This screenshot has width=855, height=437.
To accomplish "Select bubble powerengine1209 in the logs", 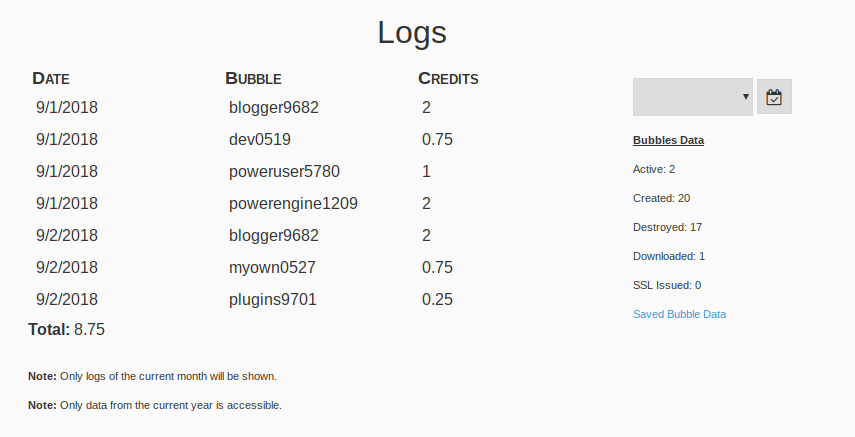I will tap(293, 204).
